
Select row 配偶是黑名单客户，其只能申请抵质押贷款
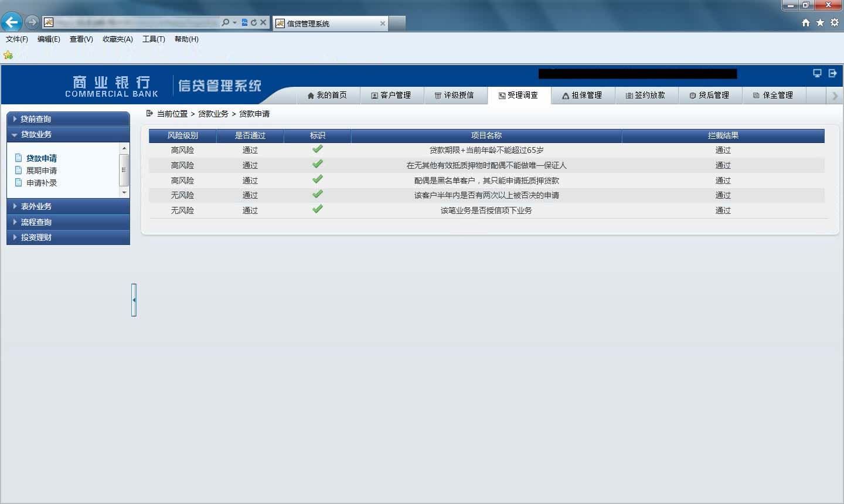pos(486,181)
